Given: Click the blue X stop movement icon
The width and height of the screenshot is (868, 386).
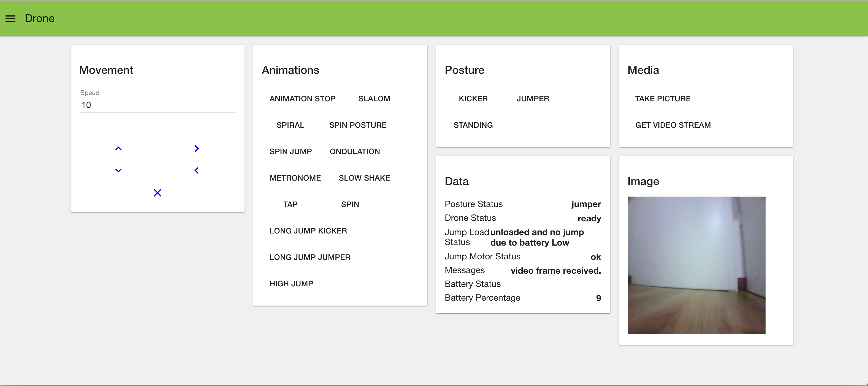Looking at the screenshot, I should (157, 193).
